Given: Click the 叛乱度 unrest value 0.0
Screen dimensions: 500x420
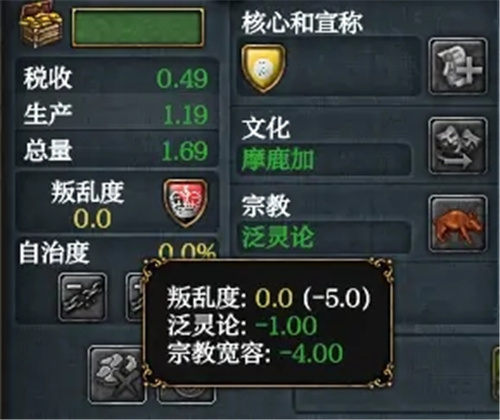Looking at the screenshot, I should click(92, 219).
